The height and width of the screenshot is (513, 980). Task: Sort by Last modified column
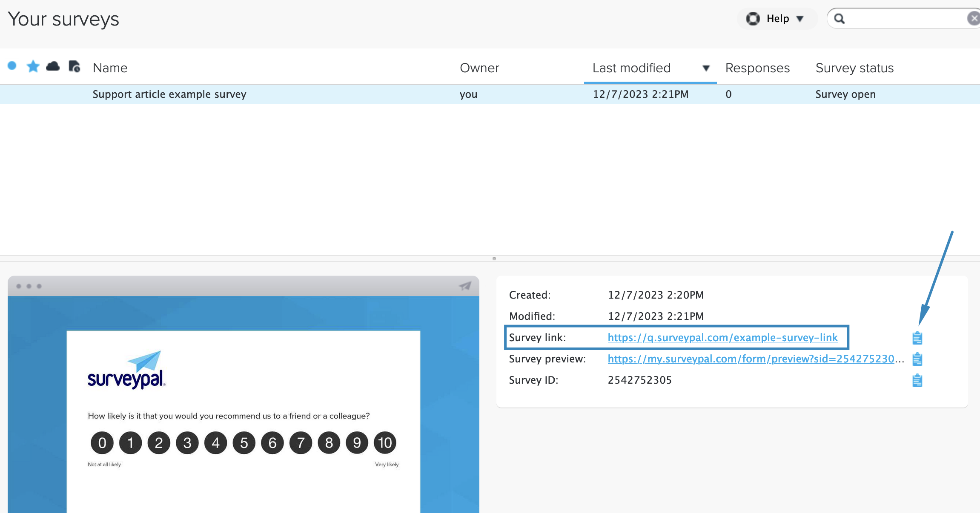click(631, 68)
